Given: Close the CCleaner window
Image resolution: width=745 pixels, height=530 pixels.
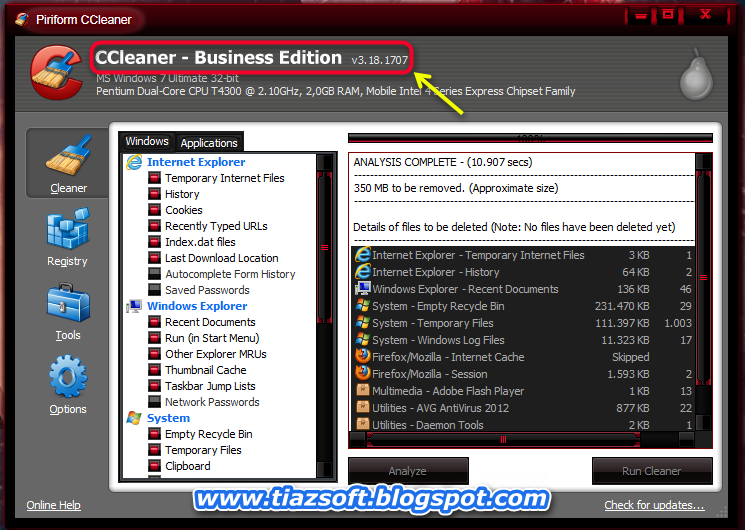Looking at the screenshot, I should tap(706, 15).
